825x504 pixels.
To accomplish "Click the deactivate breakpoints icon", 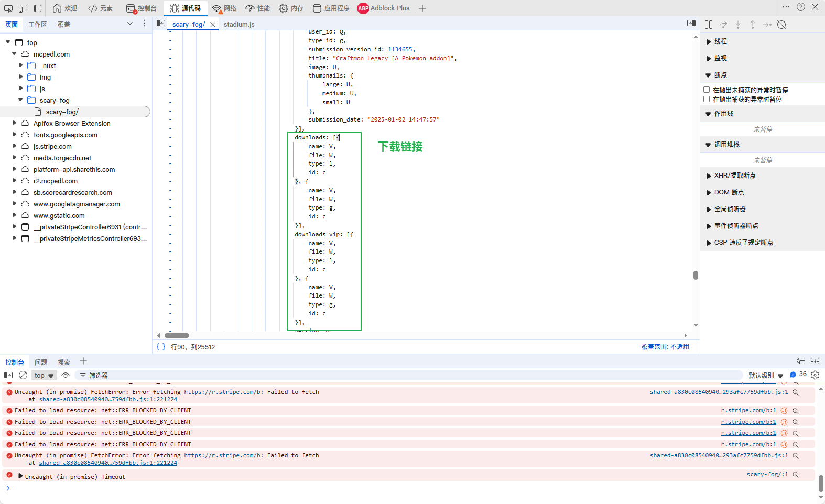I will point(781,25).
